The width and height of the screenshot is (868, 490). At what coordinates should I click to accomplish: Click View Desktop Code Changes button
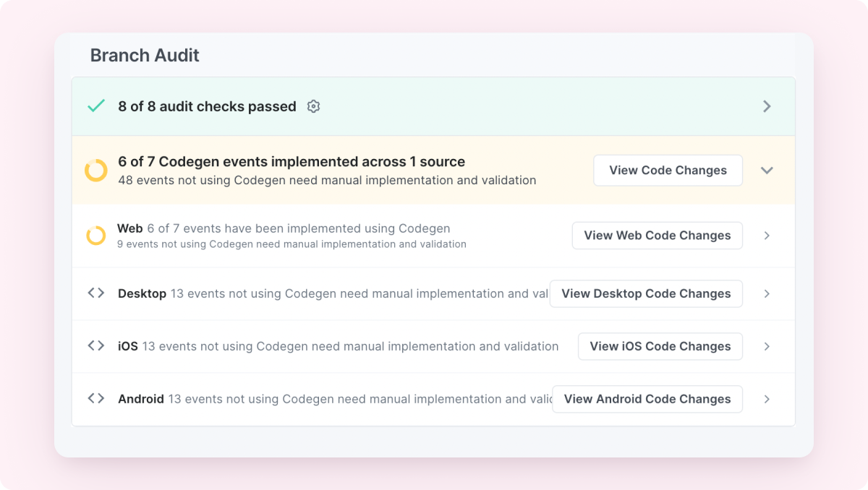pos(646,293)
